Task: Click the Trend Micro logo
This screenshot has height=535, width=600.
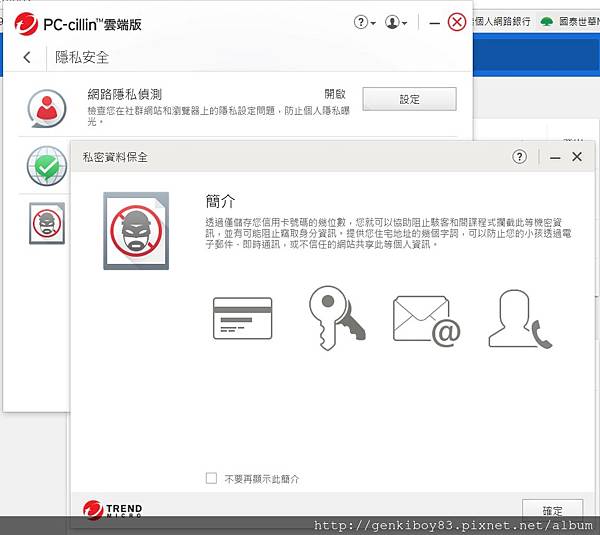Action: point(112,510)
